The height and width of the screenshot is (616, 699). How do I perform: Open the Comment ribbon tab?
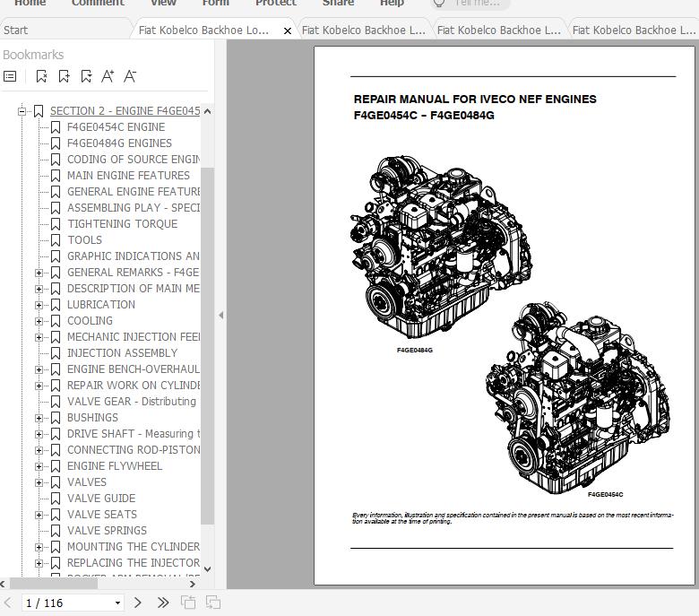(x=98, y=3)
